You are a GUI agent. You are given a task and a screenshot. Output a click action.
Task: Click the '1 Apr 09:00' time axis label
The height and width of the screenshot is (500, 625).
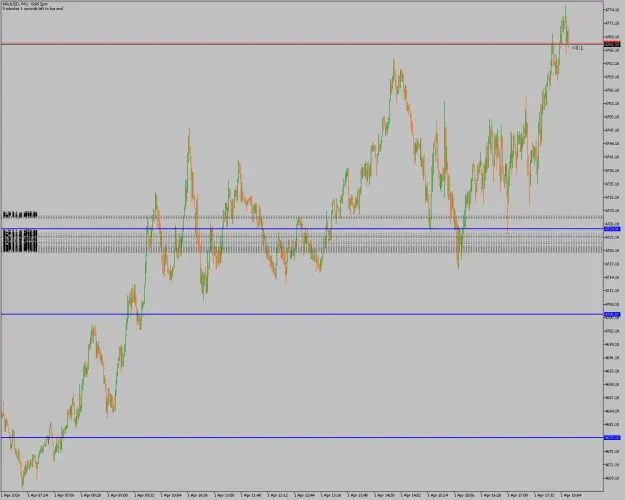tap(118, 495)
